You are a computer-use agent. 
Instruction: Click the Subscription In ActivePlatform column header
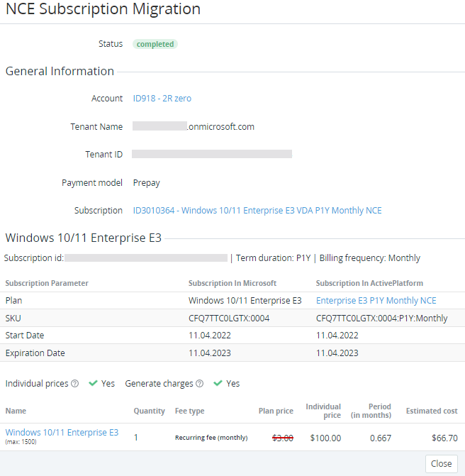click(x=369, y=283)
